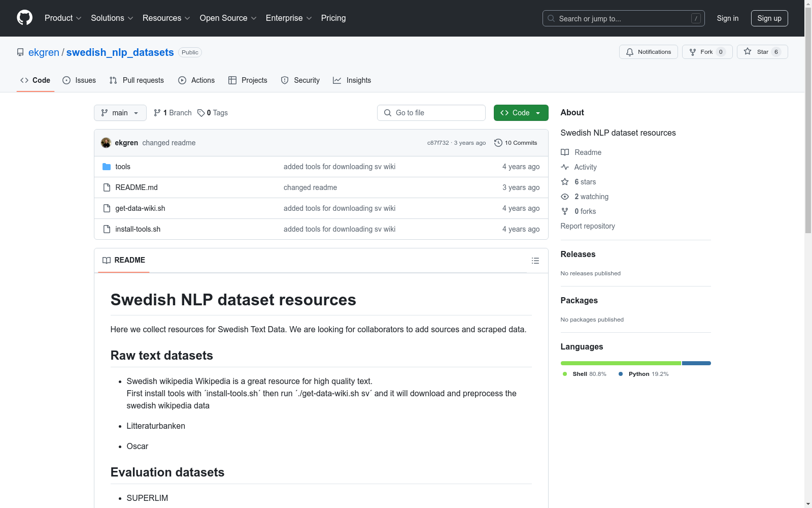The image size is (812, 508).
Task: Click the Fork icon
Action: 693,52
